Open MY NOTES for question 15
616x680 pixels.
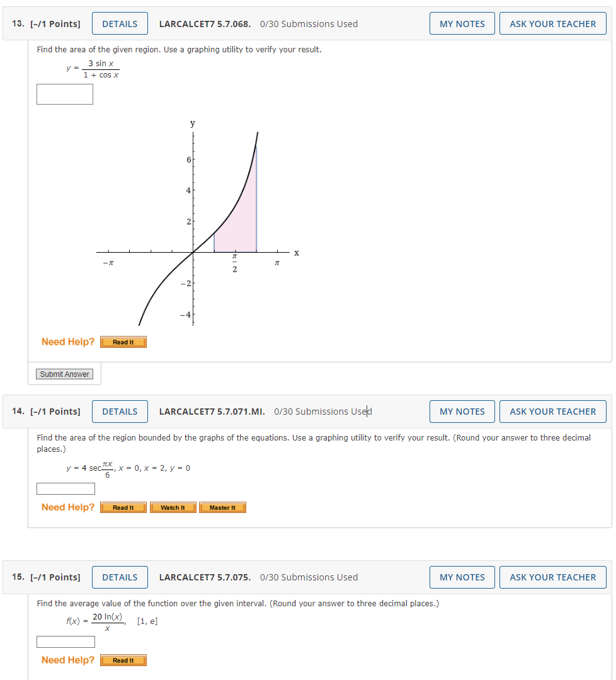[x=462, y=577]
